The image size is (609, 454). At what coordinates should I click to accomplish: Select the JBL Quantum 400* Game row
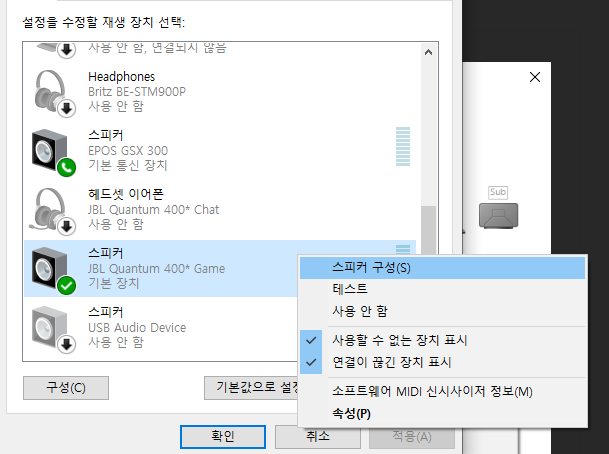pyautogui.click(x=161, y=269)
